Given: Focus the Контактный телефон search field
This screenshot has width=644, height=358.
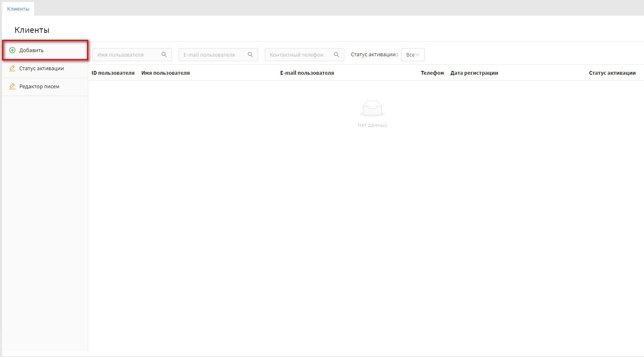Looking at the screenshot, I should (300, 55).
